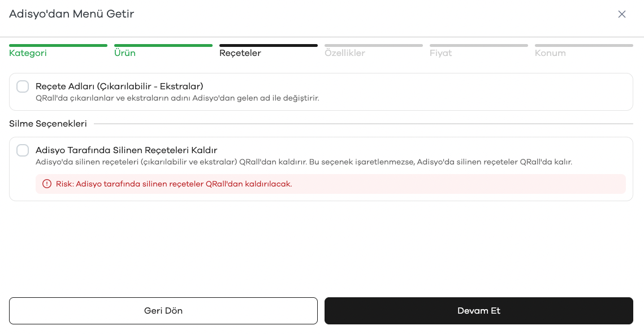Open the Fiyat step
The height and width of the screenshot is (334, 644).
tap(440, 53)
